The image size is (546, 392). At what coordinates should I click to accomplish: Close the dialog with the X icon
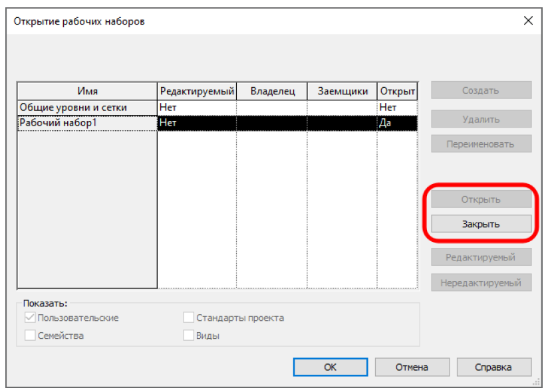pyautogui.click(x=528, y=21)
